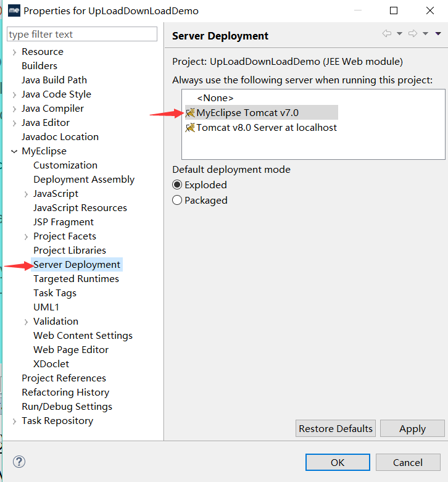Select the Packaged deployment mode
Screen dimensions: 448x482
[177, 200]
